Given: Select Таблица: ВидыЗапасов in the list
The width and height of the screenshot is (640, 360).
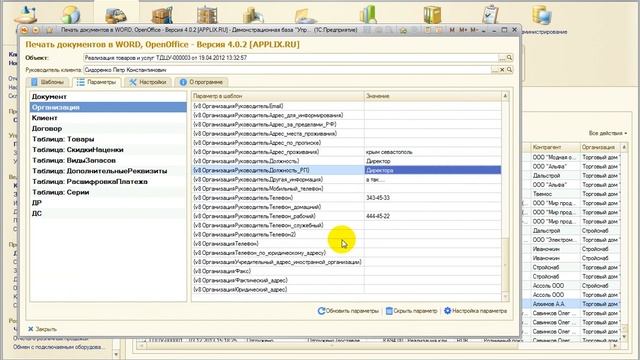Looking at the screenshot, I should click(x=108, y=160).
